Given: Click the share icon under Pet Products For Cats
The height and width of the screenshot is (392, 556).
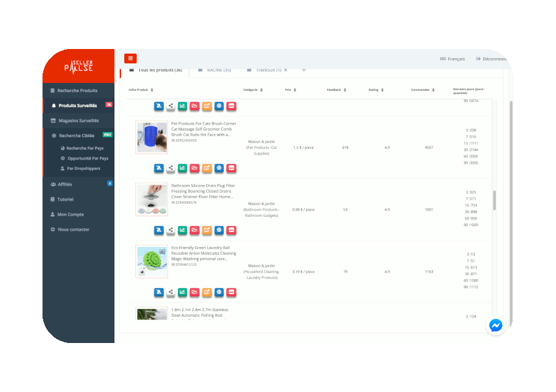Looking at the screenshot, I should [171, 167].
